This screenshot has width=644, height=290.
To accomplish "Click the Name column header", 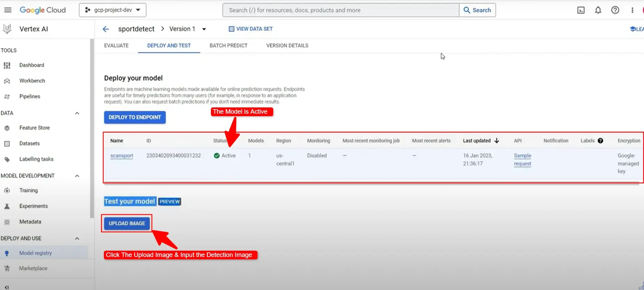I will click(117, 140).
